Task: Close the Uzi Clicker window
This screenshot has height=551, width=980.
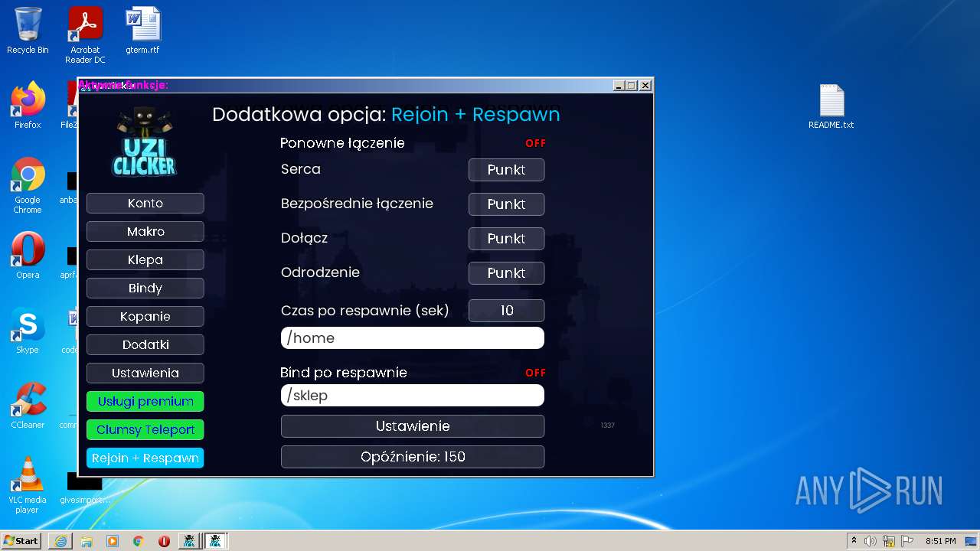Action: pos(645,86)
